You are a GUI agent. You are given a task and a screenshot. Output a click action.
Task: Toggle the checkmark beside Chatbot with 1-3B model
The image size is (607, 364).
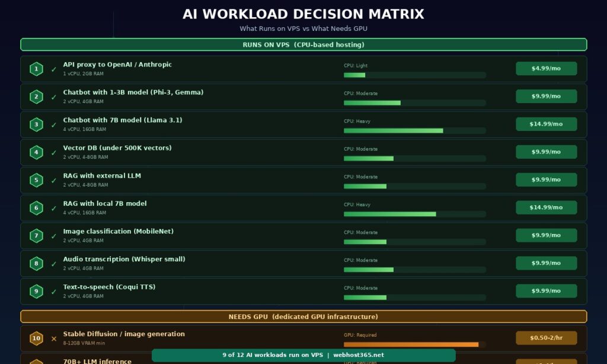pyautogui.click(x=53, y=97)
